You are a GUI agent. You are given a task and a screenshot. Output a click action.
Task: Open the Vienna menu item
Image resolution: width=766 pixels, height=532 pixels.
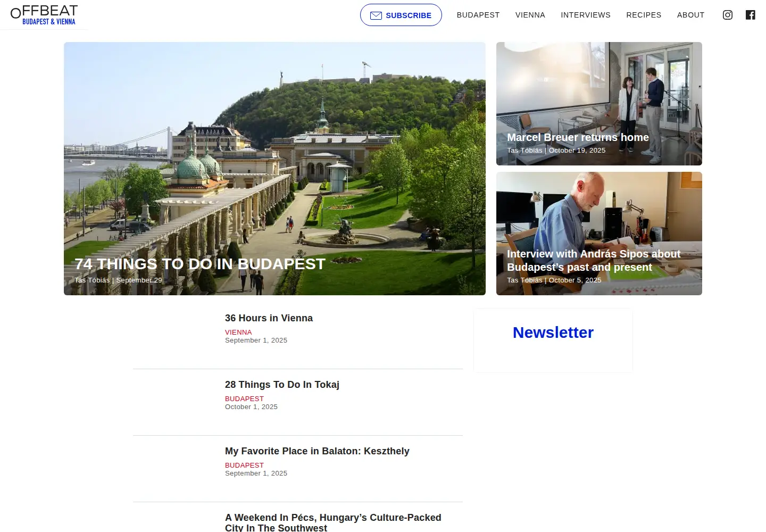tap(530, 15)
